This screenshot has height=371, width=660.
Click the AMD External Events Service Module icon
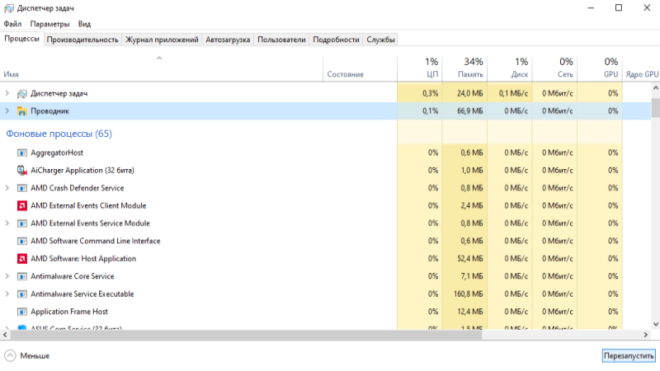(22, 224)
